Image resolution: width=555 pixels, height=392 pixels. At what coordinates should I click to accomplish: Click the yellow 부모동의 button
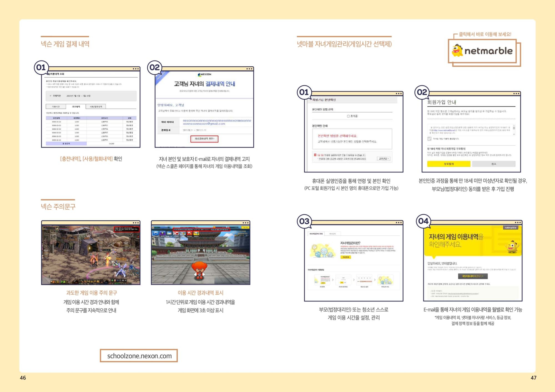pyautogui.click(x=449, y=164)
